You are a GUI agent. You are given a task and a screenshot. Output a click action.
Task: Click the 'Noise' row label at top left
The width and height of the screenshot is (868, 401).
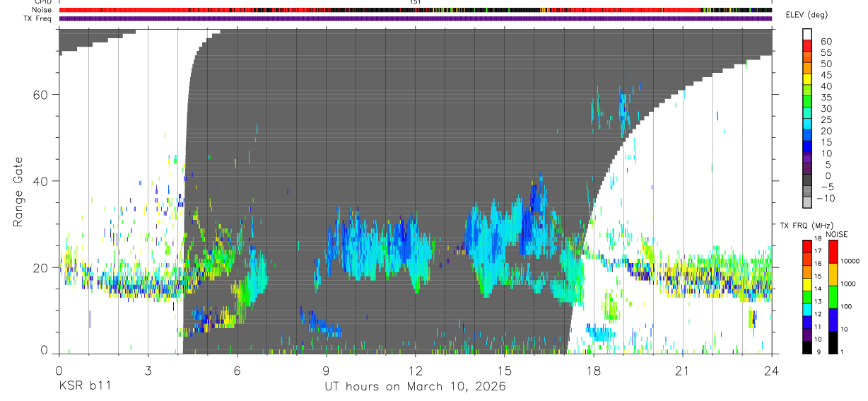41,10
